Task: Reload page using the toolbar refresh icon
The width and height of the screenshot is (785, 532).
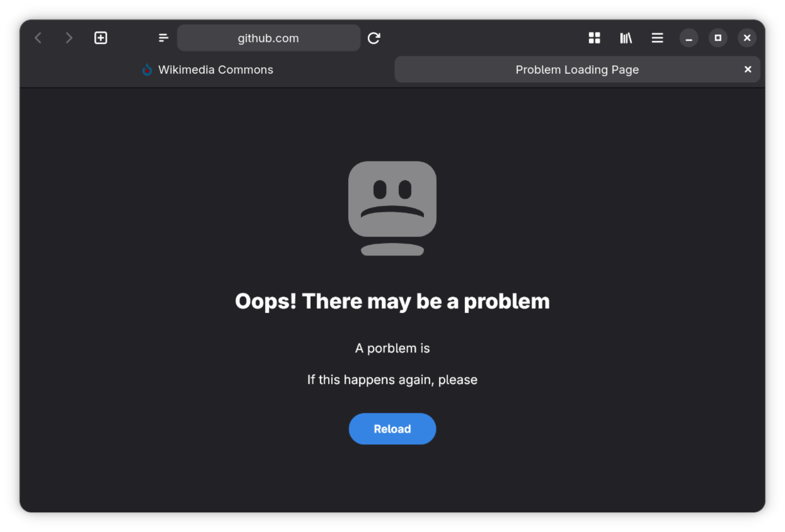Action: point(374,38)
